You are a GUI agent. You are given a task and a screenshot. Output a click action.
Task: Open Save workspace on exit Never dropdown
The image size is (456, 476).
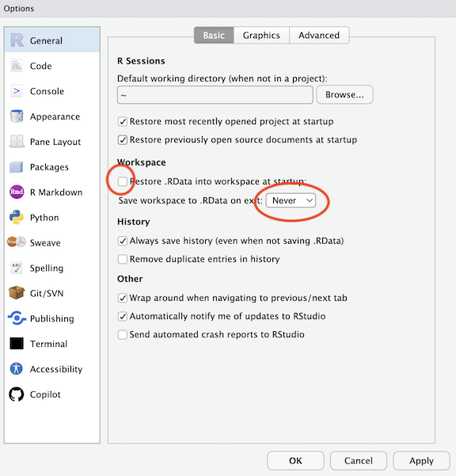291,200
